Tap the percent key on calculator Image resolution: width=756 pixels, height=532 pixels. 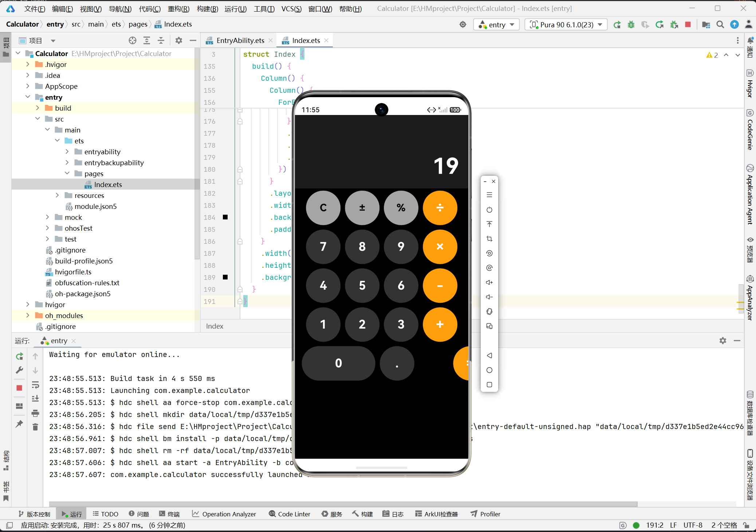coord(401,208)
